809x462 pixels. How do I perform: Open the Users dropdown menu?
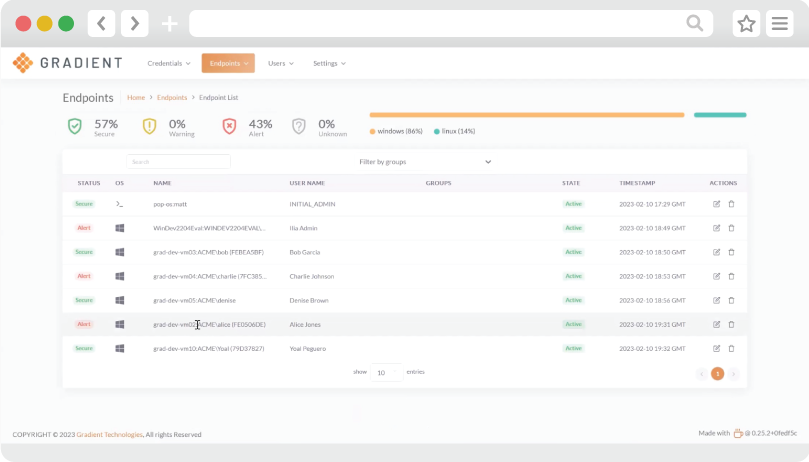tap(281, 63)
